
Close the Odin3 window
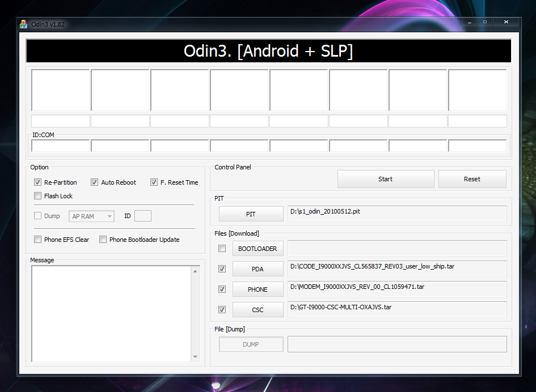[506, 22]
